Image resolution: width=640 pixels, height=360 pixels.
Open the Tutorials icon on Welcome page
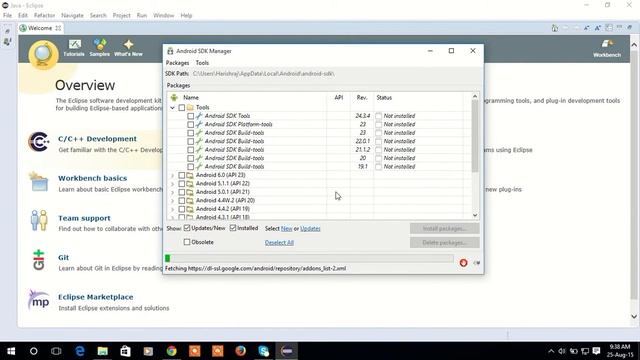(x=74, y=47)
